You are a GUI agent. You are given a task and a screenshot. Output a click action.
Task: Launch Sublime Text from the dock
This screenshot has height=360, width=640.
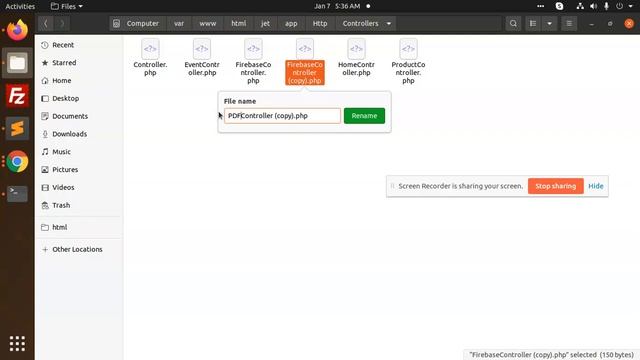point(17,129)
